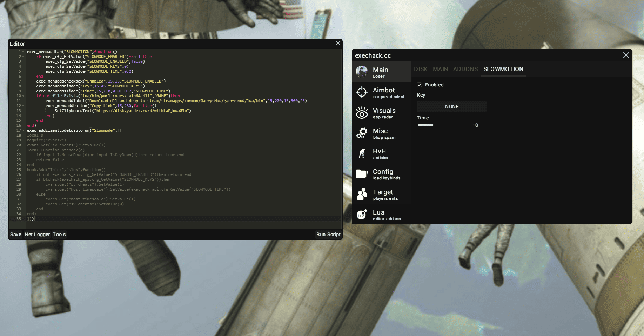Switch to the DISK tab
644x336 pixels.
(421, 69)
